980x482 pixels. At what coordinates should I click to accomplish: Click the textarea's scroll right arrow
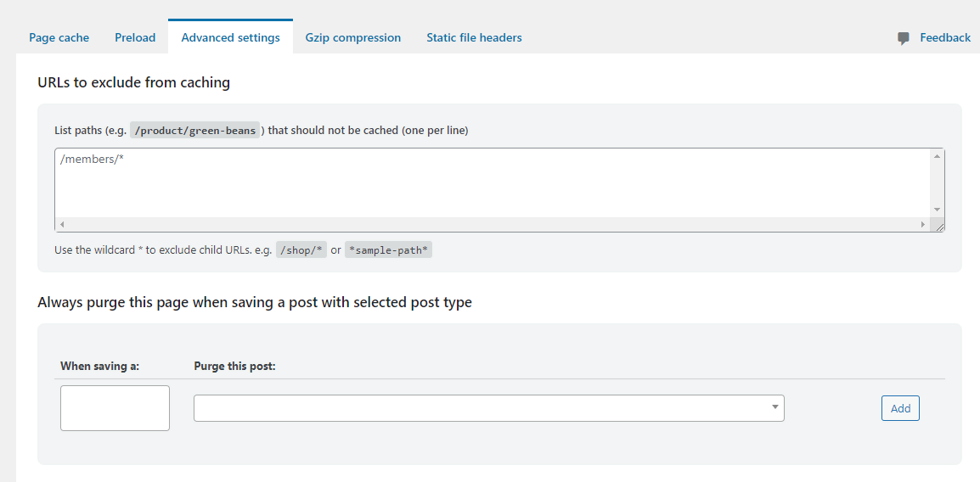click(923, 225)
